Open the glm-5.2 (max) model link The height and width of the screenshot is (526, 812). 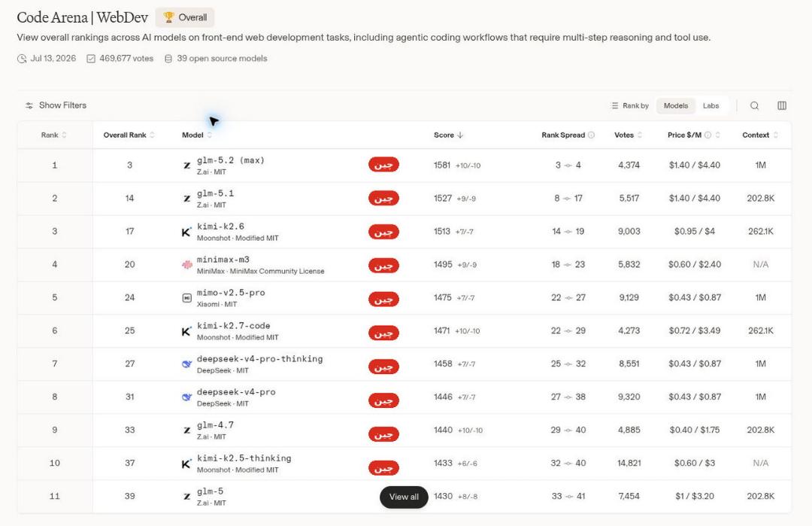(231, 160)
